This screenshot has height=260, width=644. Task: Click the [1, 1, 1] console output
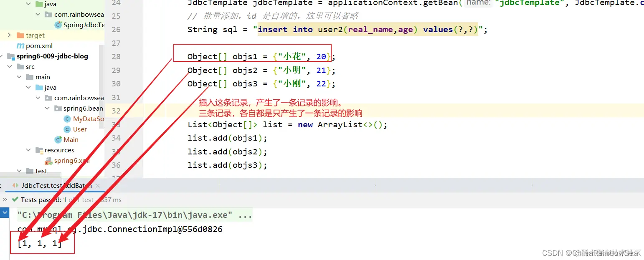pos(39,243)
